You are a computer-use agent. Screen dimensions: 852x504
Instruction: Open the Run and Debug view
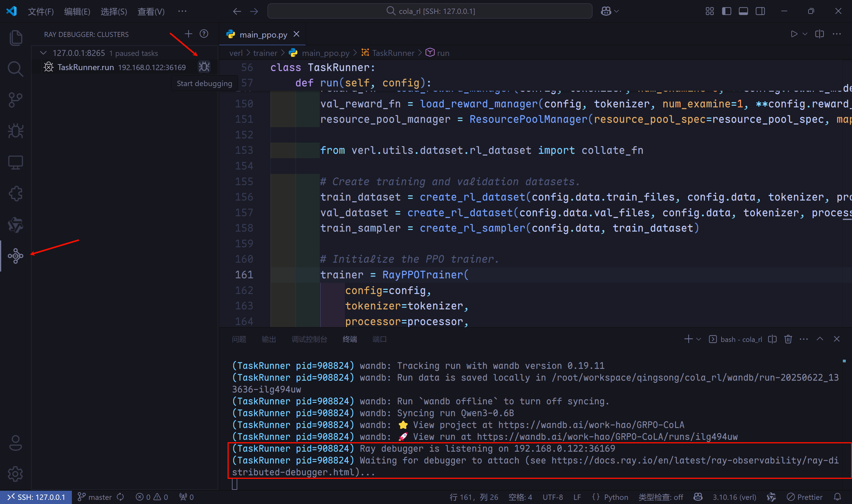[16, 131]
